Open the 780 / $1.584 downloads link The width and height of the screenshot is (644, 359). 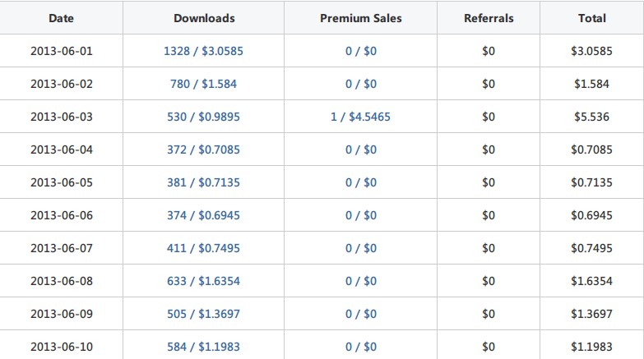point(204,84)
